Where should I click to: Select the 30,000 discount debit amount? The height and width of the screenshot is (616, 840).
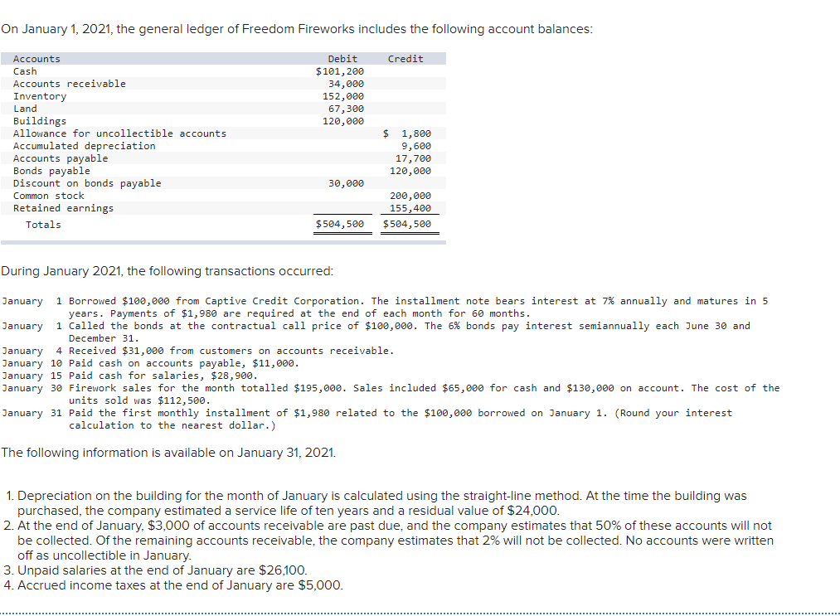click(346, 183)
